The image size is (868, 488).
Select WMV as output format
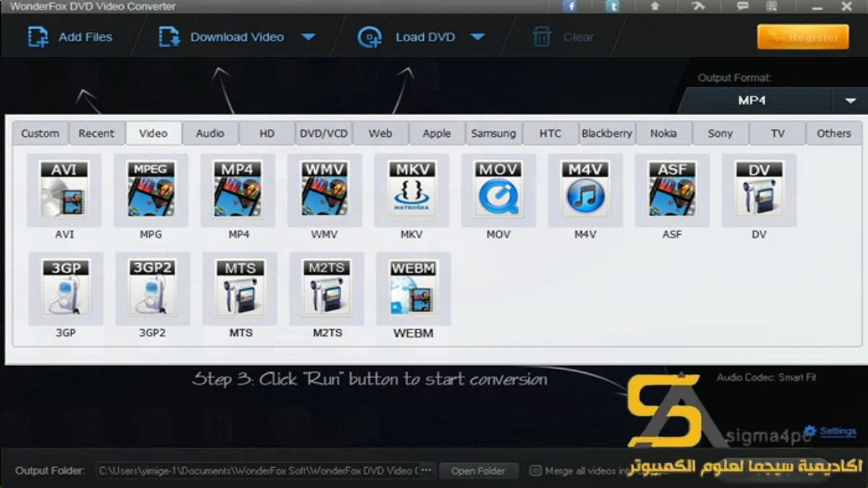pyautogui.click(x=325, y=190)
